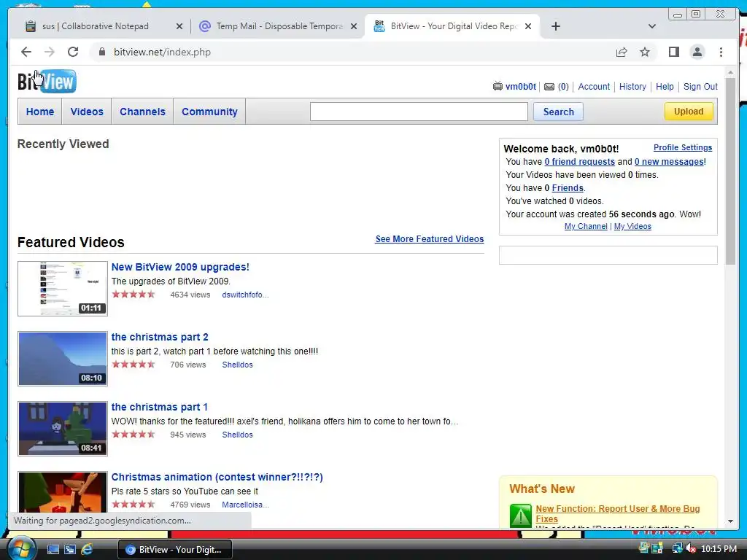Open the Channels navigation tab

pyautogui.click(x=142, y=112)
